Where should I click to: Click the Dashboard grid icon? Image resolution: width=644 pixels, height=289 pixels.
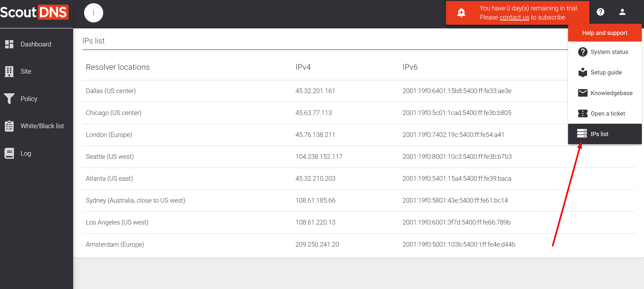pyautogui.click(x=9, y=44)
